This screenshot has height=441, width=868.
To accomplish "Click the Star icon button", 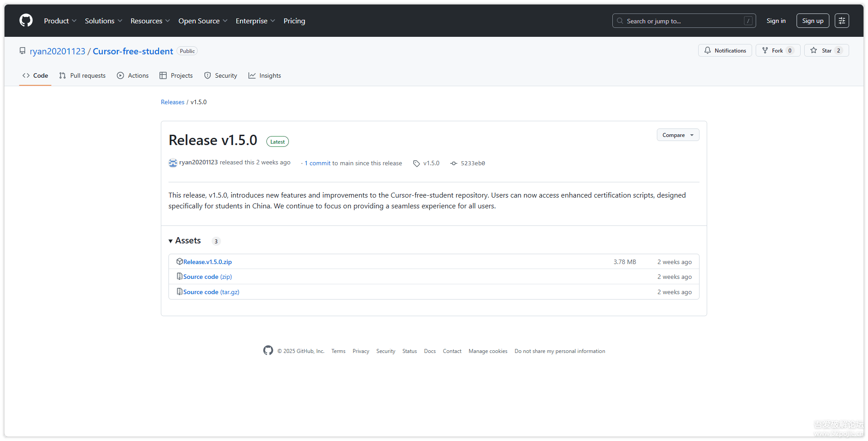I will pos(814,51).
